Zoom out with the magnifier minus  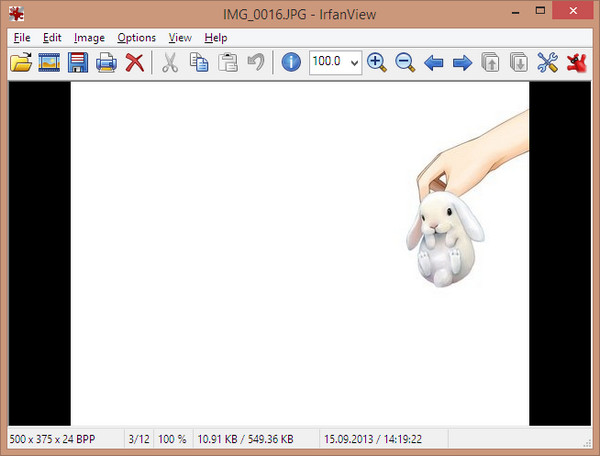(405, 63)
